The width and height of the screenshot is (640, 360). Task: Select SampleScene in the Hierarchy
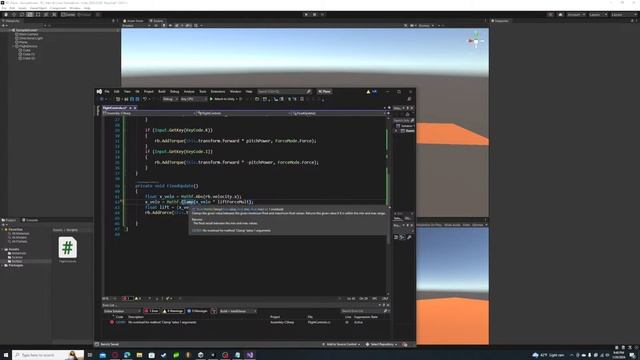coord(27,30)
